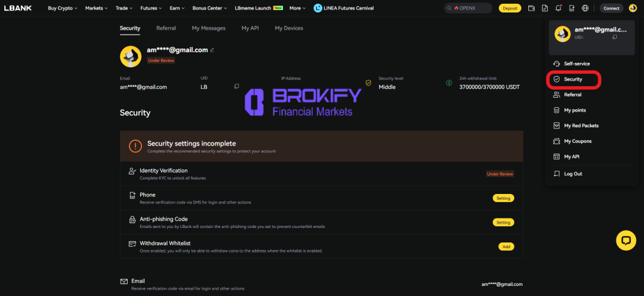Switch to the My Messages tab
Viewport: 644px width, 296px height.
[x=208, y=28]
